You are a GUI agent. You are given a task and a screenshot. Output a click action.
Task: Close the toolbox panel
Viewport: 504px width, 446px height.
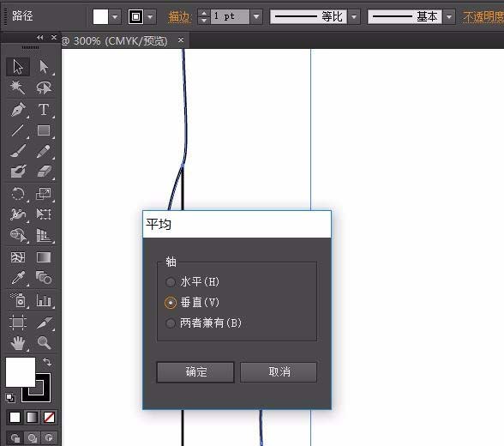[x=54, y=37]
